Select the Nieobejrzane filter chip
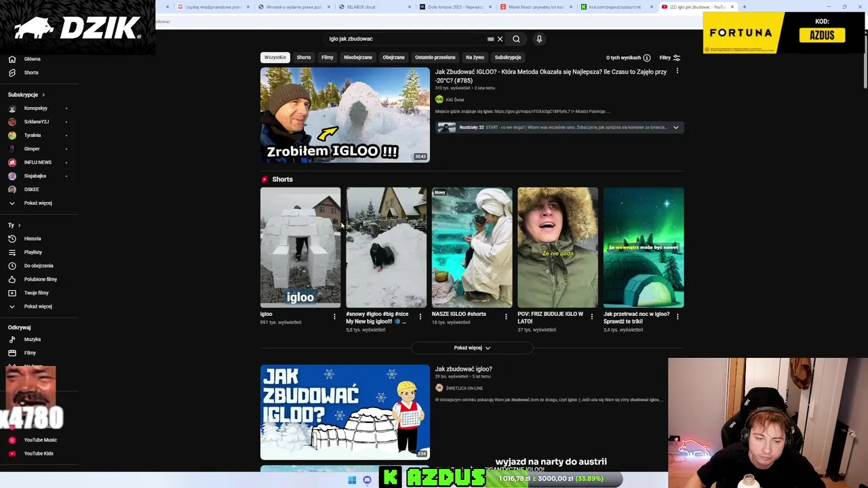This screenshot has width=868, height=488. click(x=358, y=58)
